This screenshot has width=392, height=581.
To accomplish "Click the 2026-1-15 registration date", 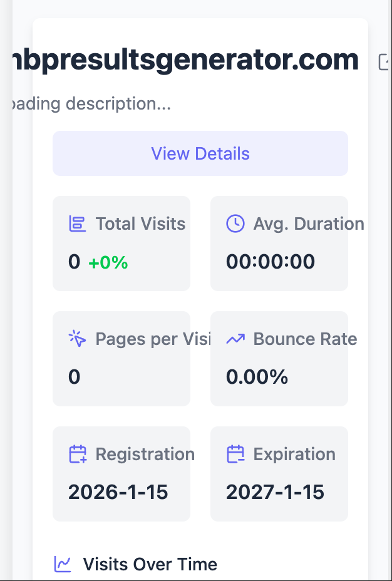I will click(x=118, y=492).
